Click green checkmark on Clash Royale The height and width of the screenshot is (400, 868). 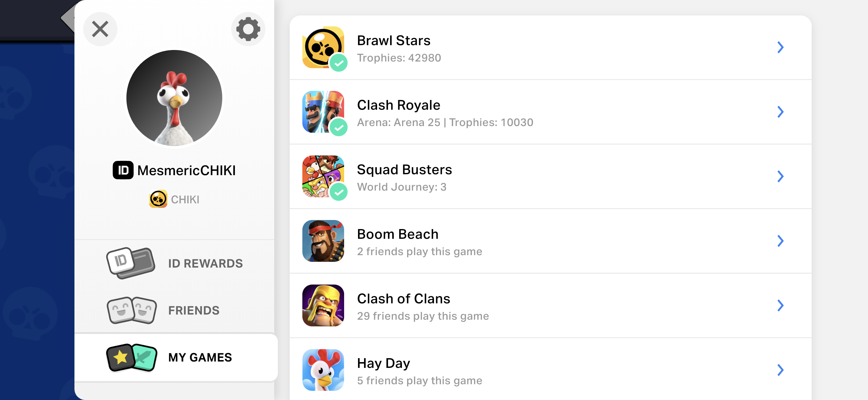[338, 128]
